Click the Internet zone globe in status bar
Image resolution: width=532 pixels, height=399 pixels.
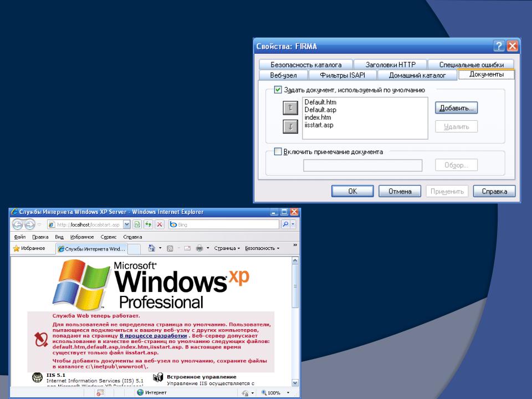140,392
